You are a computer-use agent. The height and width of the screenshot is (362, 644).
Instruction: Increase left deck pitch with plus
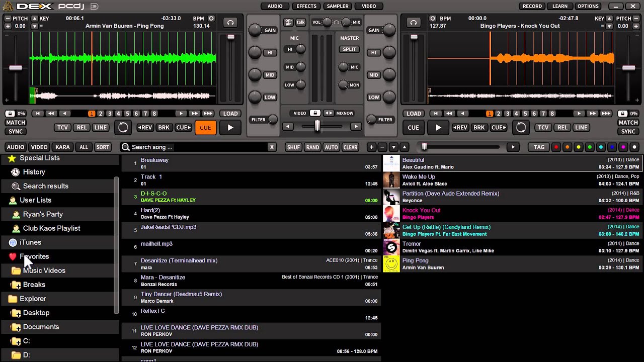(8, 26)
